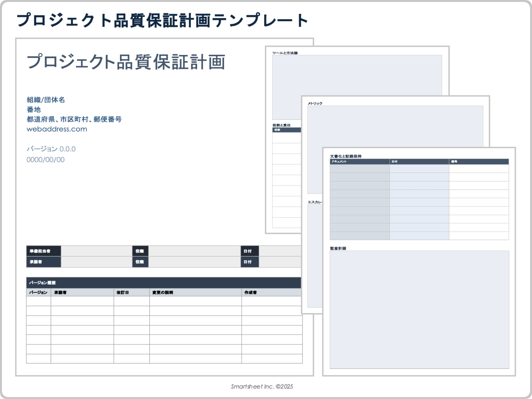Click the 日付 cell in the approver row
The height and width of the screenshot is (399, 532).
(x=249, y=262)
